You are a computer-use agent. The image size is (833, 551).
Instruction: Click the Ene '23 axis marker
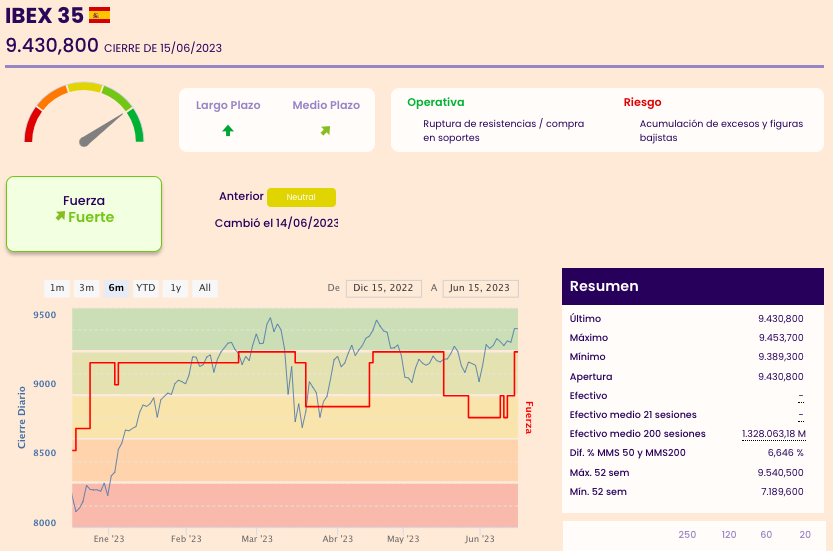pyautogui.click(x=108, y=539)
